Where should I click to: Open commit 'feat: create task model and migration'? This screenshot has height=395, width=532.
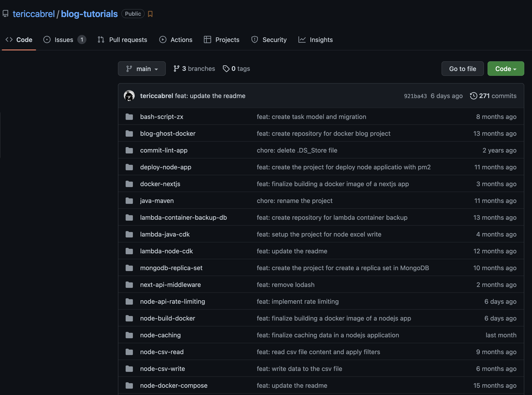pyautogui.click(x=311, y=117)
